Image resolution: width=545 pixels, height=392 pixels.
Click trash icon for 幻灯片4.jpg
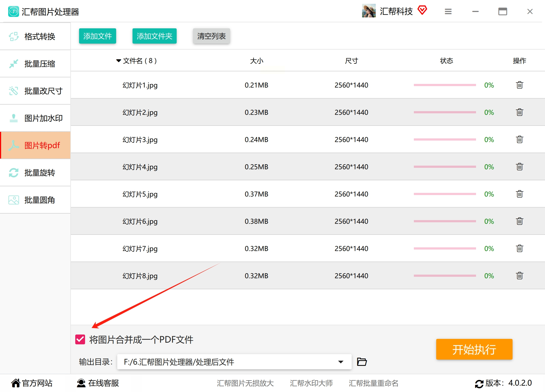point(519,167)
